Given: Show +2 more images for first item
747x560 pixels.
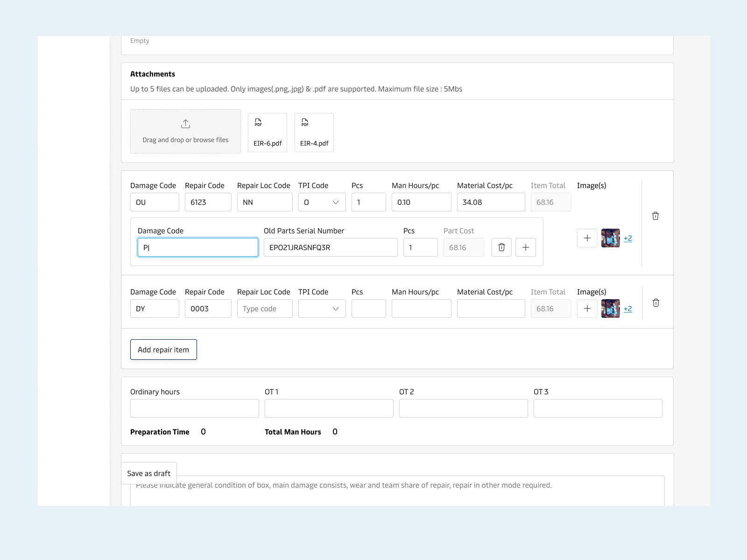Looking at the screenshot, I should click(x=628, y=238).
